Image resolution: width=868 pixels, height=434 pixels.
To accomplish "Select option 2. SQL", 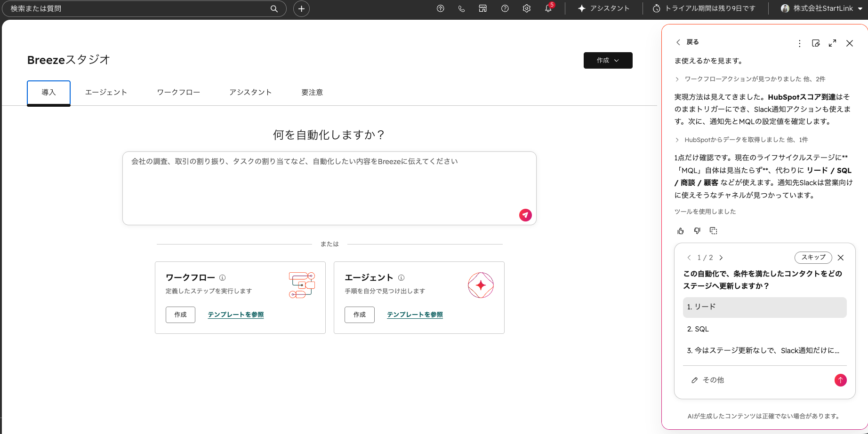I will tap(764, 329).
